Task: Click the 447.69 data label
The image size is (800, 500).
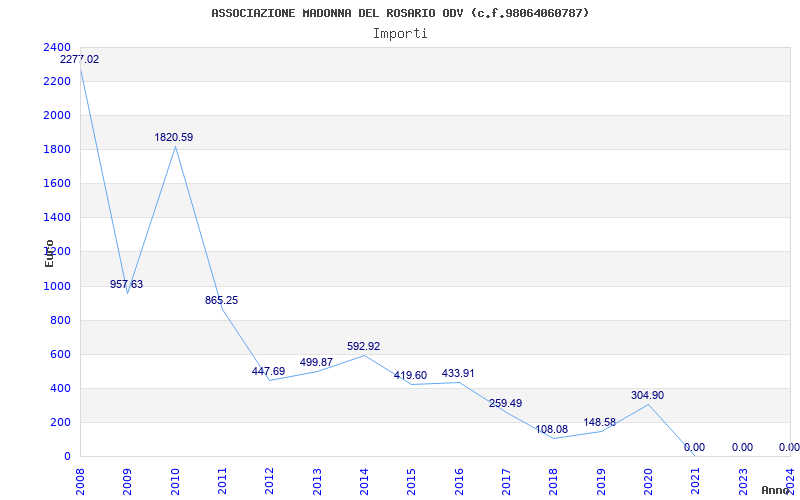Action: click(x=268, y=371)
